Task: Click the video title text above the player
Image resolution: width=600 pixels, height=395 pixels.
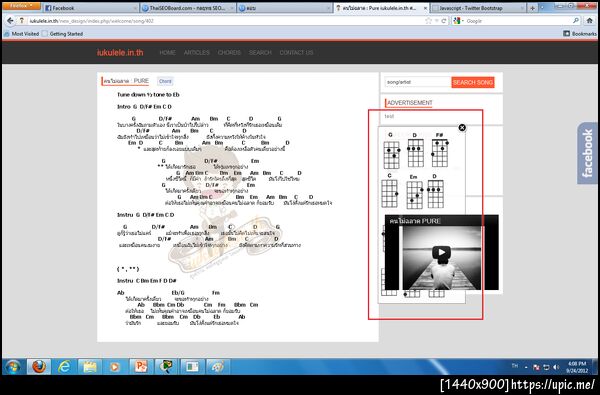Action: tap(414, 221)
